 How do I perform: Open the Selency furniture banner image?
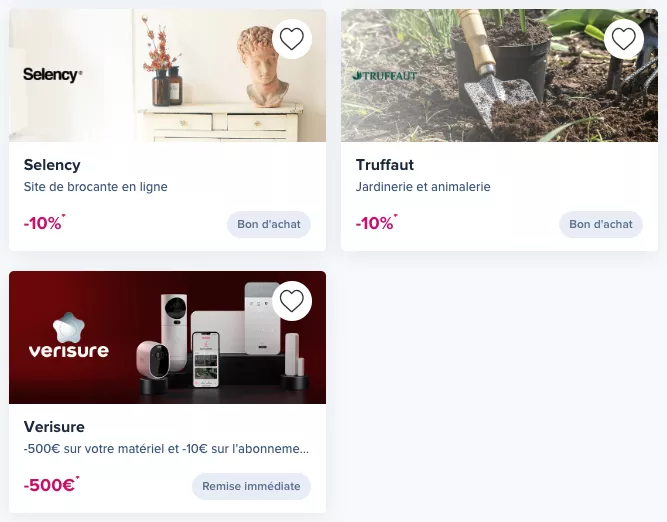[x=168, y=76]
